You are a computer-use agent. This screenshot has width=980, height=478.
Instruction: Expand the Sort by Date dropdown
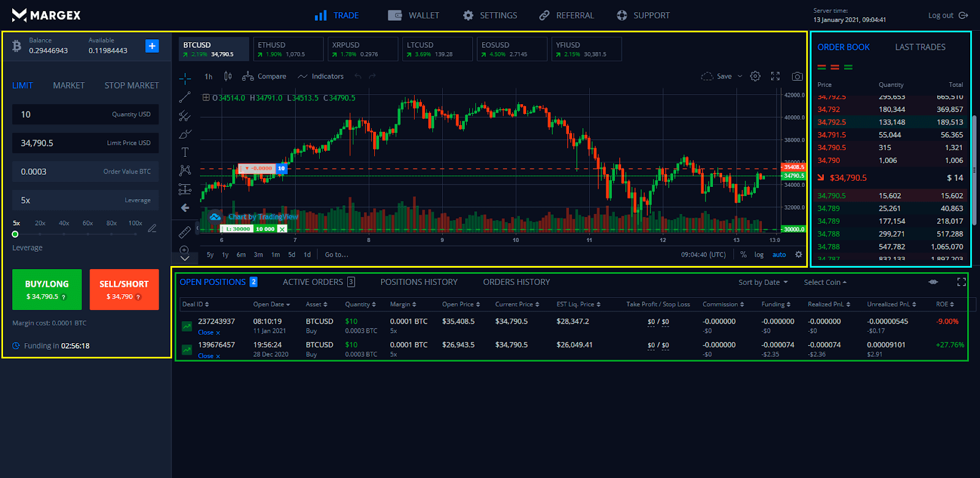point(763,283)
